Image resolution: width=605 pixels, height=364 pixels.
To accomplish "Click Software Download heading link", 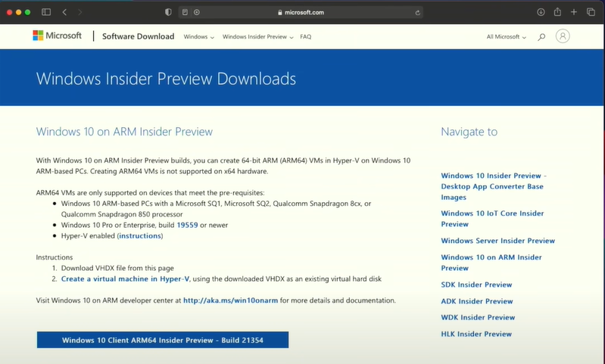I will click(x=138, y=36).
